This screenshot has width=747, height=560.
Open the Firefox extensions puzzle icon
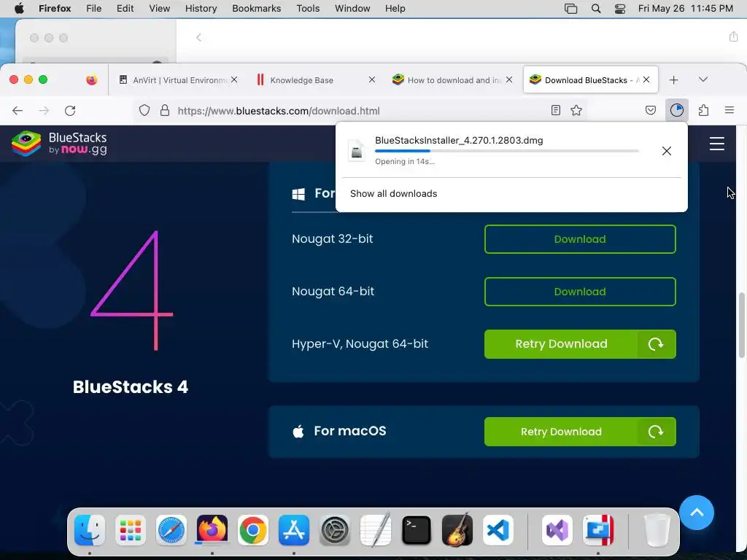(x=704, y=111)
